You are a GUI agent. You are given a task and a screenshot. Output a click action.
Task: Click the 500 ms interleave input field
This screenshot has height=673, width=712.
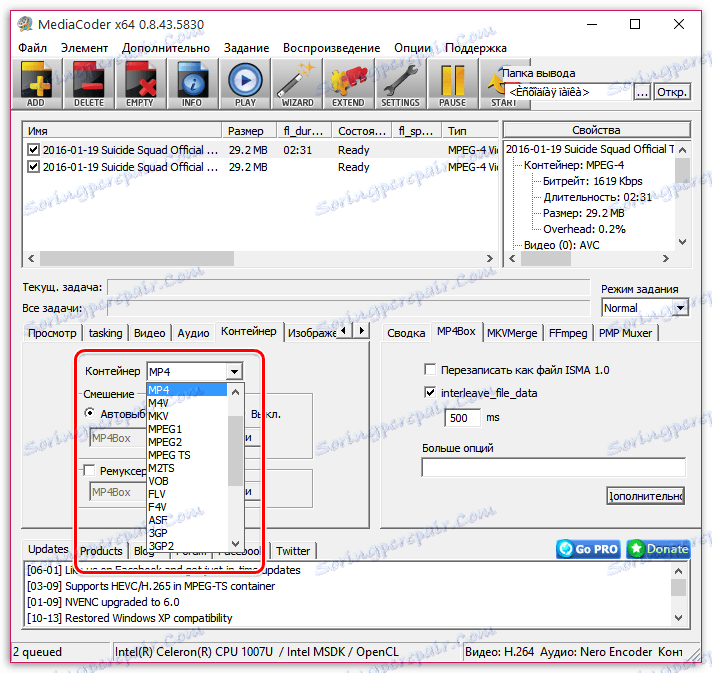coord(462,417)
